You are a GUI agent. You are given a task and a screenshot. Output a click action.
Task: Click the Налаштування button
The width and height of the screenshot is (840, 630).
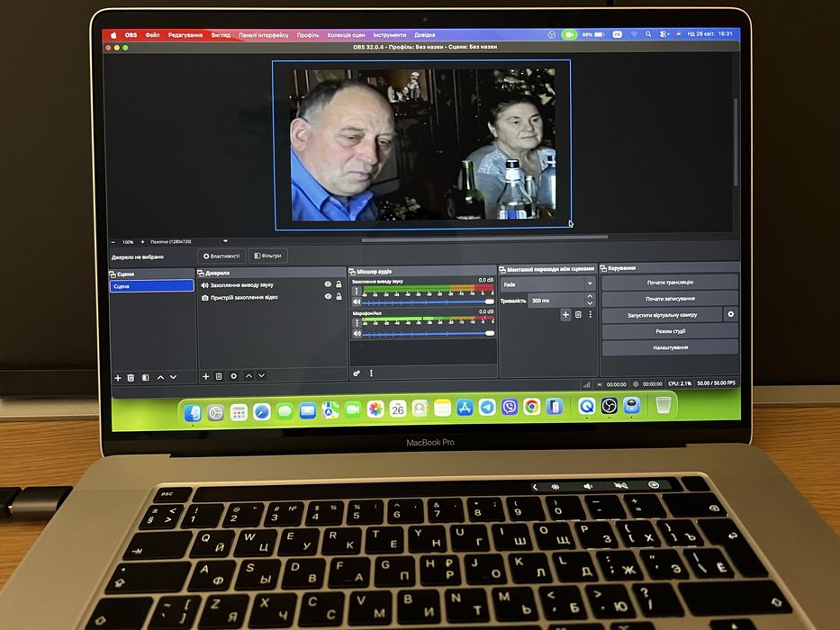(670, 347)
